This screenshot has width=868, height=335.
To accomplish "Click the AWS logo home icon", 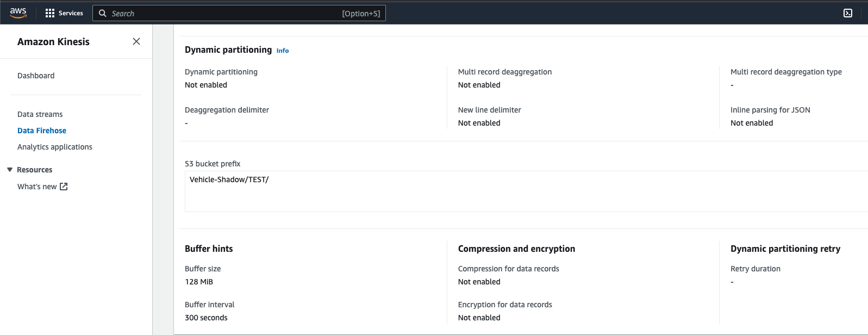I will [18, 13].
